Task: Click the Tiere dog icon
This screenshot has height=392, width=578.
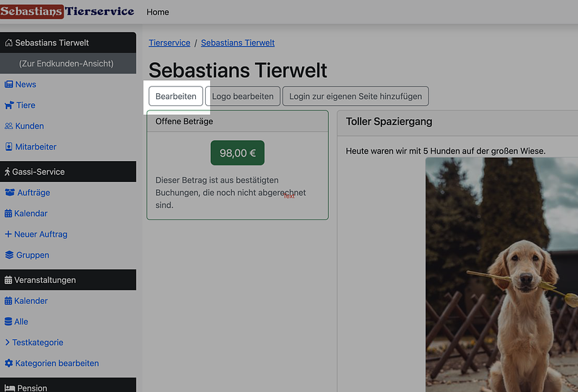Action: [9, 105]
